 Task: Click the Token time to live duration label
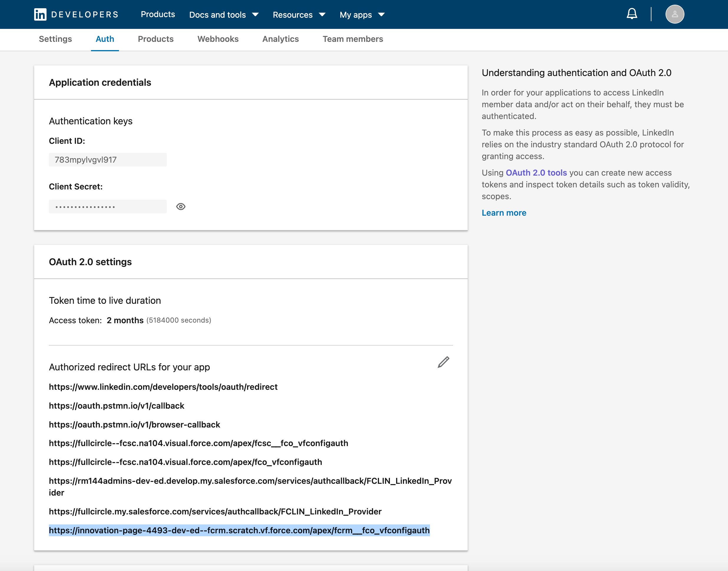tap(105, 301)
